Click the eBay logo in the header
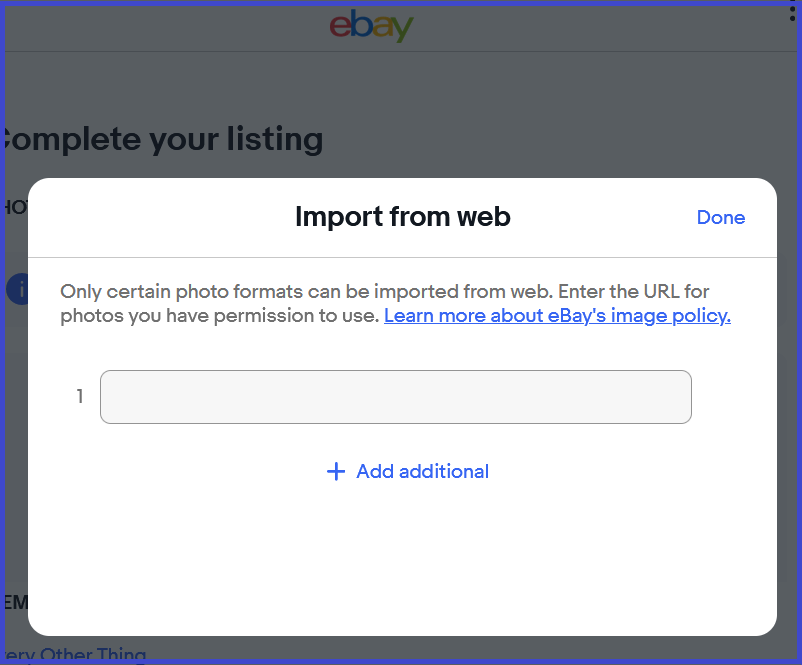 (x=371, y=26)
